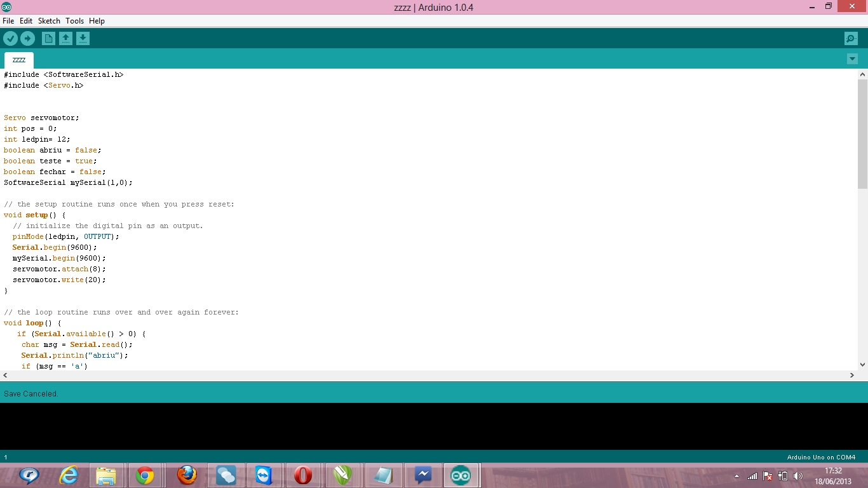Click the 'servomotor.attach(8);' line
Screen dimensions: 868x488
(59, 269)
